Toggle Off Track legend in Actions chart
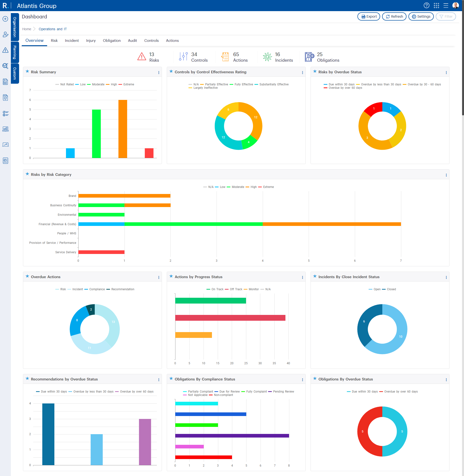The image size is (464, 476). tap(236, 289)
